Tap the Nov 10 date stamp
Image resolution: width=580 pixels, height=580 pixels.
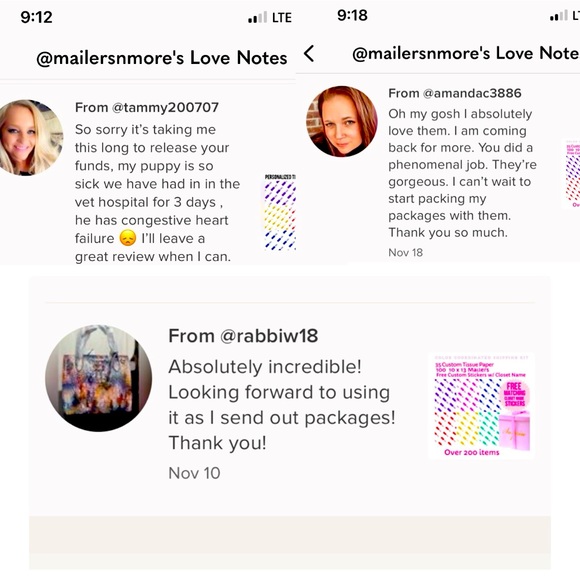click(194, 473)
